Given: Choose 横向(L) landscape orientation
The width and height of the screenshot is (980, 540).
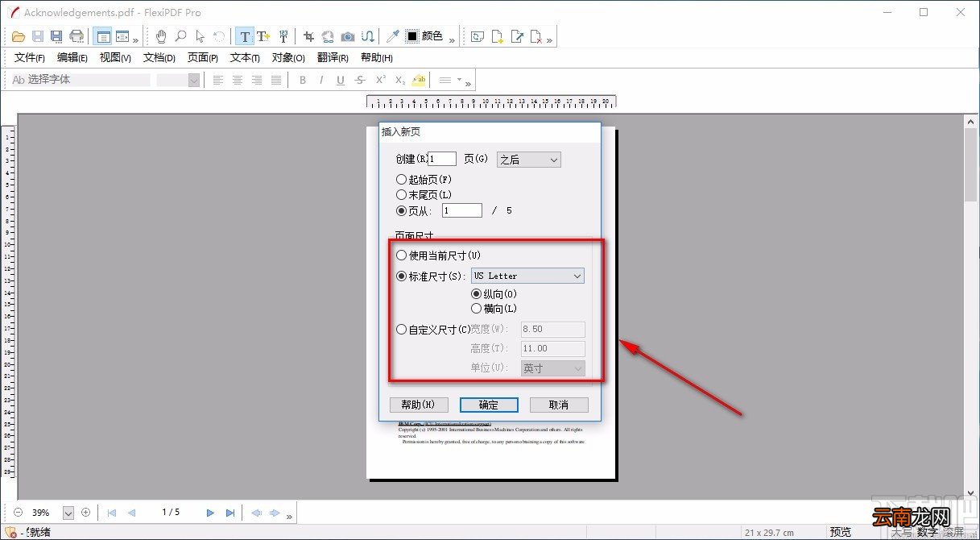Looking at the screenshot, I should click(x=476, y=308).
